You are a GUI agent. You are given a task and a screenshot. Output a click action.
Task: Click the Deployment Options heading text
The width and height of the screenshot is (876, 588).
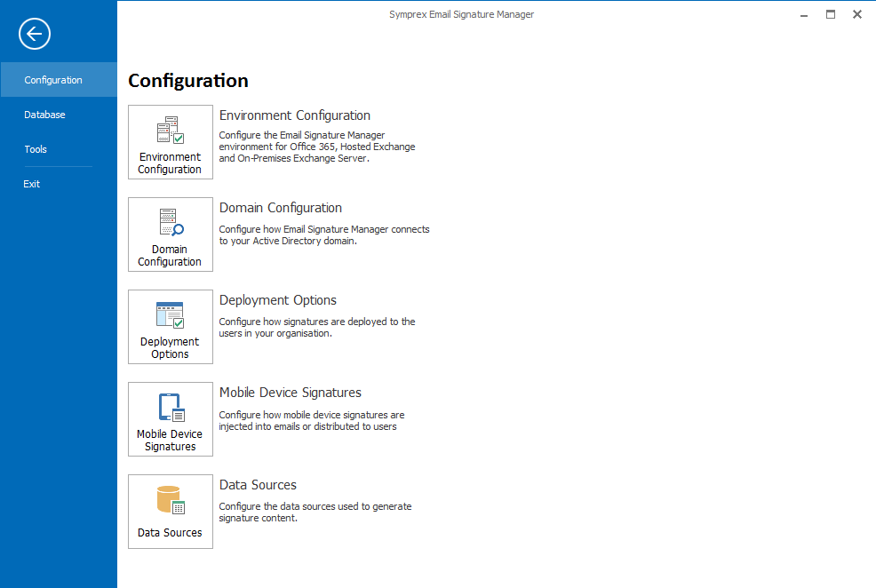(x=278, y=300)
